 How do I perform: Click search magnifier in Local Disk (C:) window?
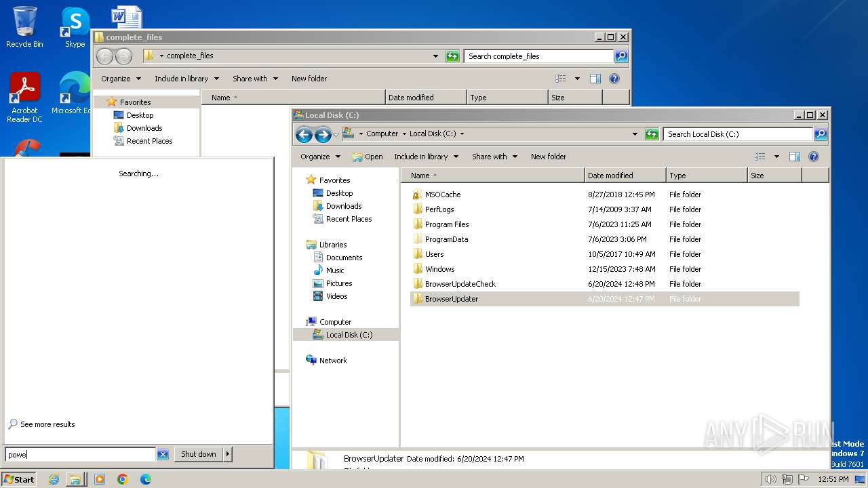pyautogui.click(x=821, y=134)
